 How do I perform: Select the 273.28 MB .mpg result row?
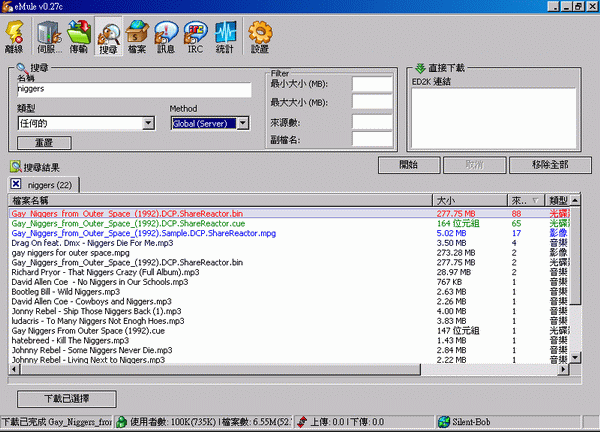click(x=289, y=253)
